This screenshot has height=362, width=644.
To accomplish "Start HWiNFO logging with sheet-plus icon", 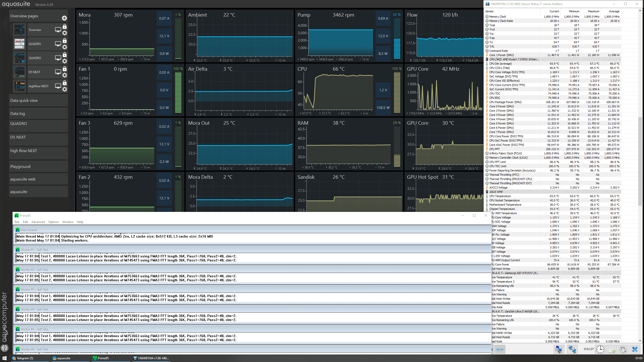I will coord(612,349).
